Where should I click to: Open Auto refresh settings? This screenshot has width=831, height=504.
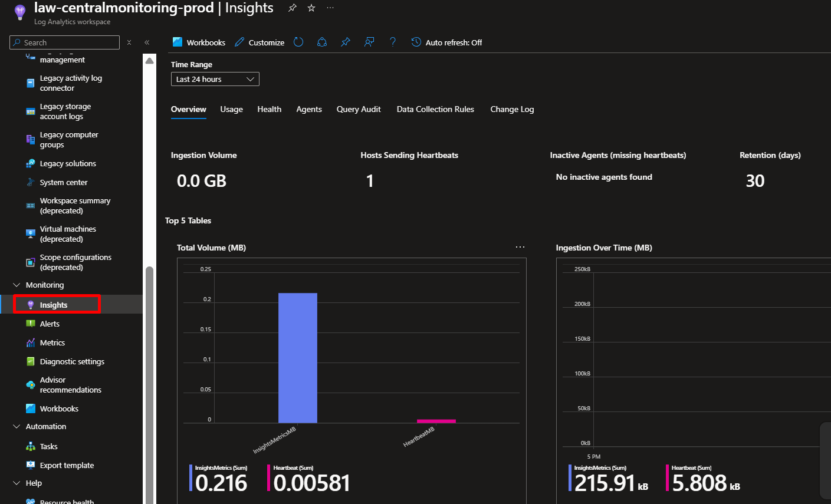(446, 42)
